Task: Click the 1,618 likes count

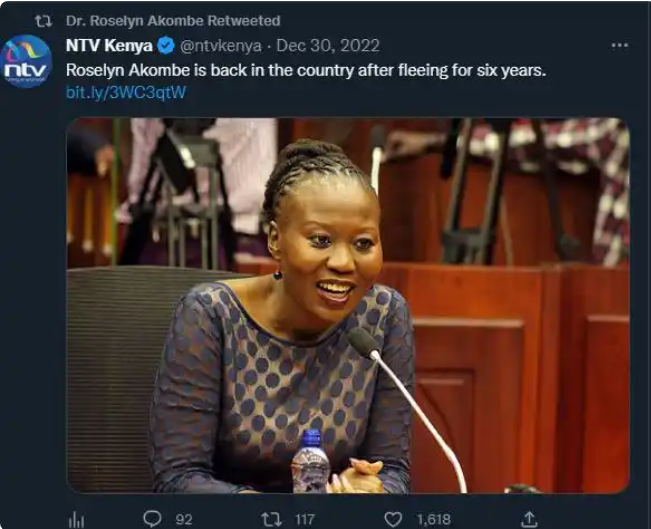Action: [x=433, y=519]
